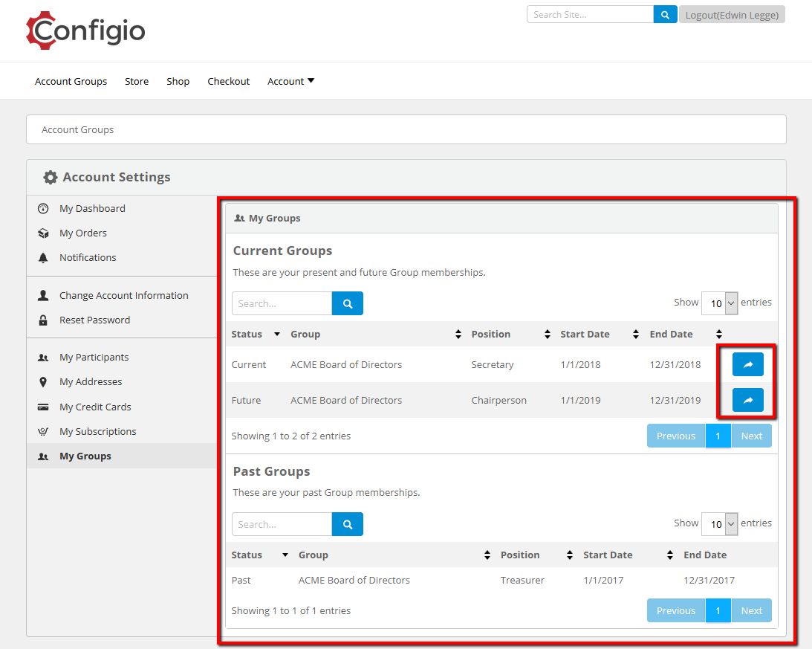812x649 pixels.
Task: Open Notifications via the bell icon
Action: (x=45, y=257)
